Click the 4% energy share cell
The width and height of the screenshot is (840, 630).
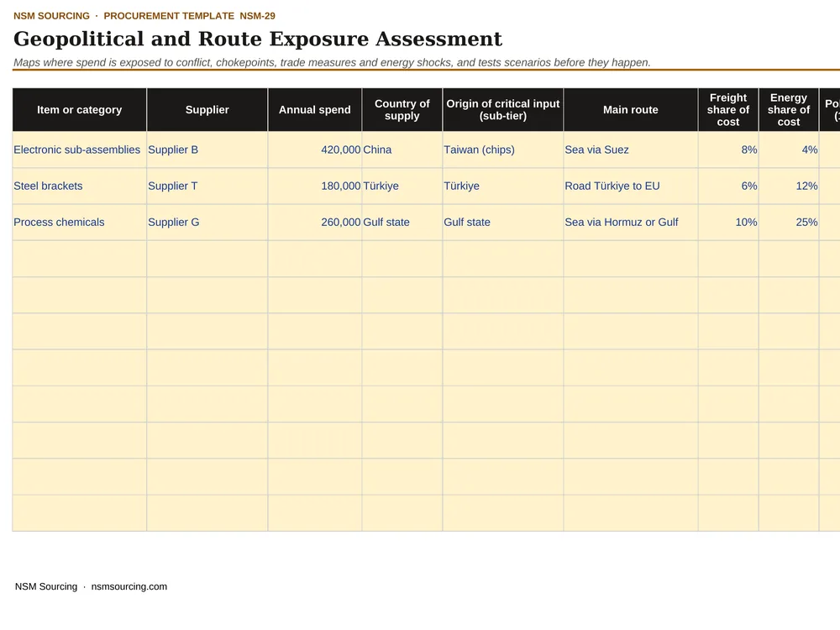[789, 150]
